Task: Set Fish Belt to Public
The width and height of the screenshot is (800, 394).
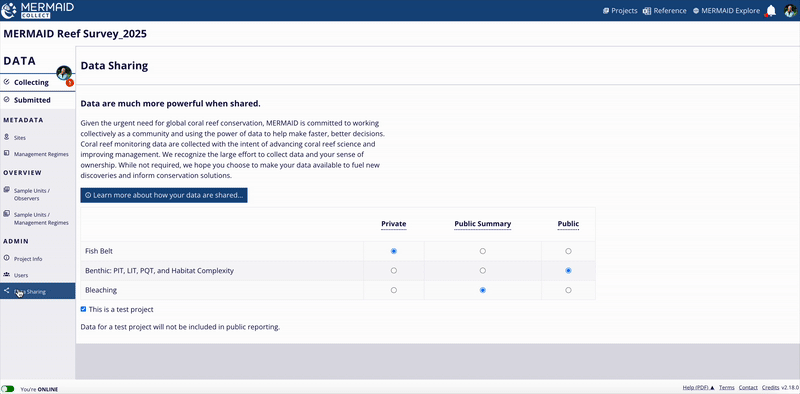Action: (x=568, y=251)
